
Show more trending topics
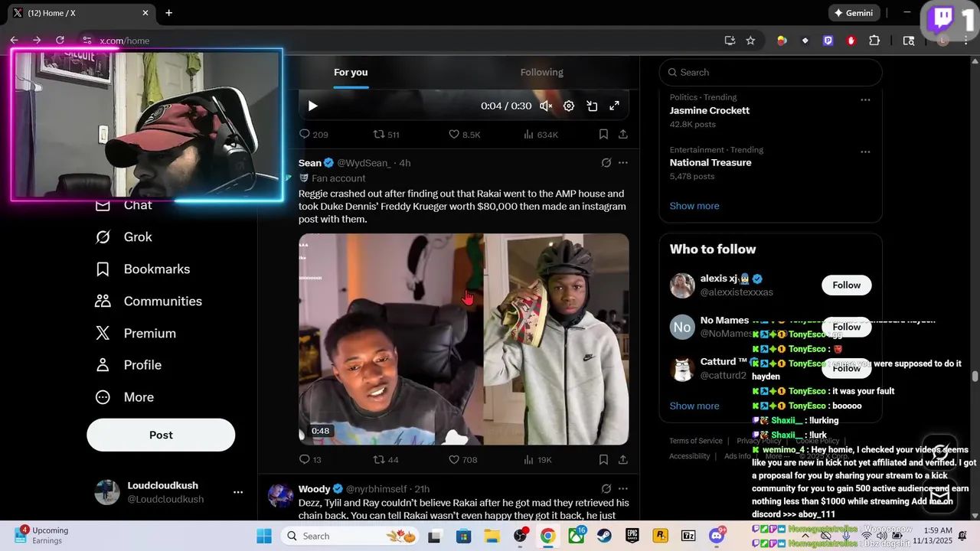tap(694, 206)
